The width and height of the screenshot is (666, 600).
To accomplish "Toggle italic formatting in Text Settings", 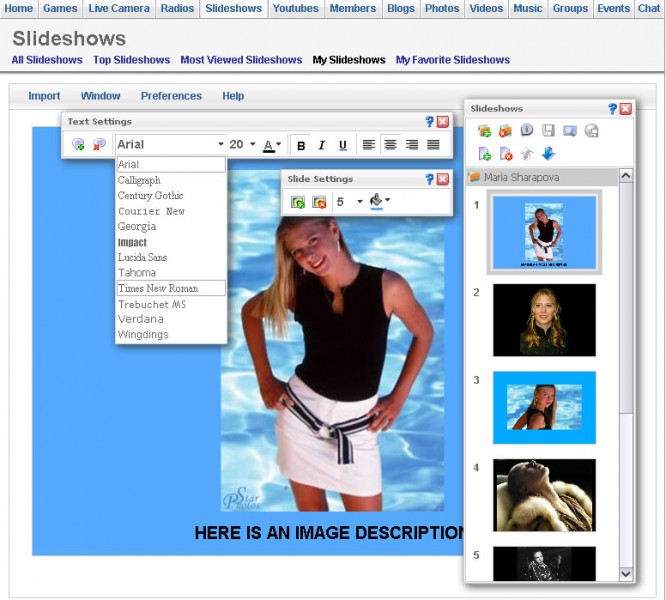I will click(x=322, y=145).
